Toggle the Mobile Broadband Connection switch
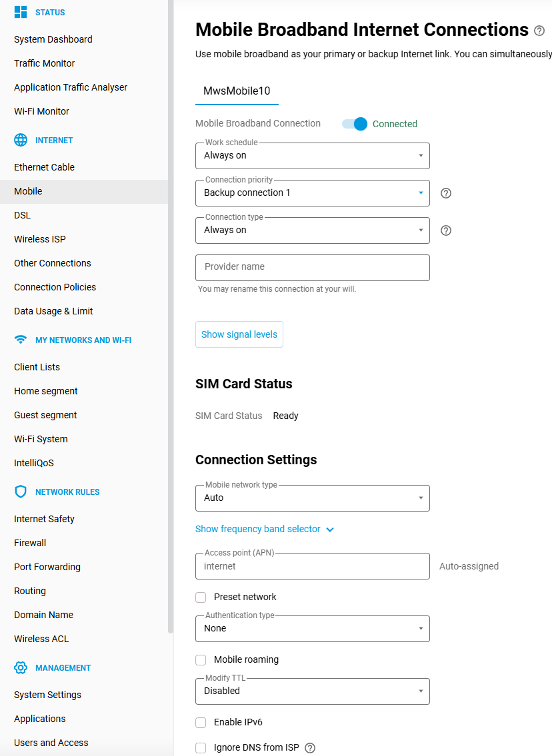 355,124
